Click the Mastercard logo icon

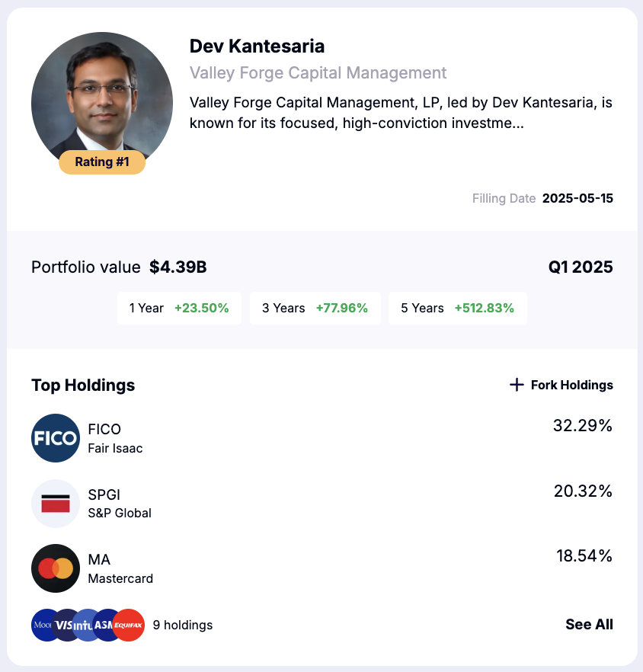pos(56,568)
